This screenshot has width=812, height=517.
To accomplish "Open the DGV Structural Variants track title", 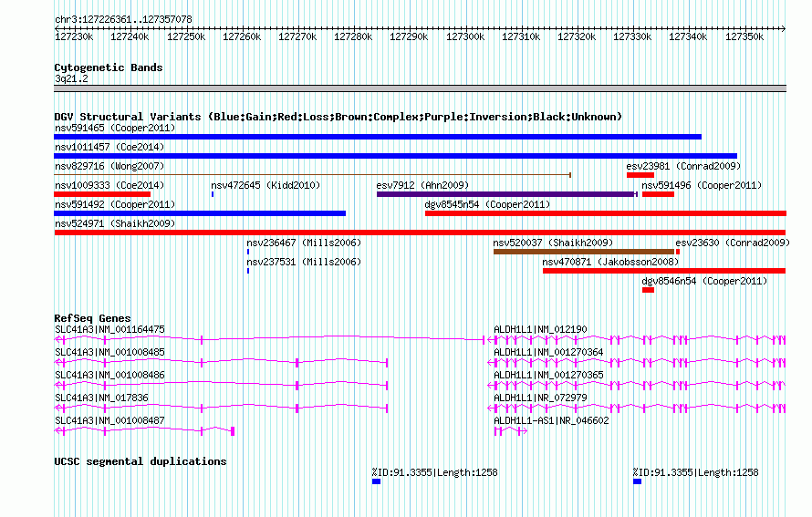I will [x=338, y=117].
